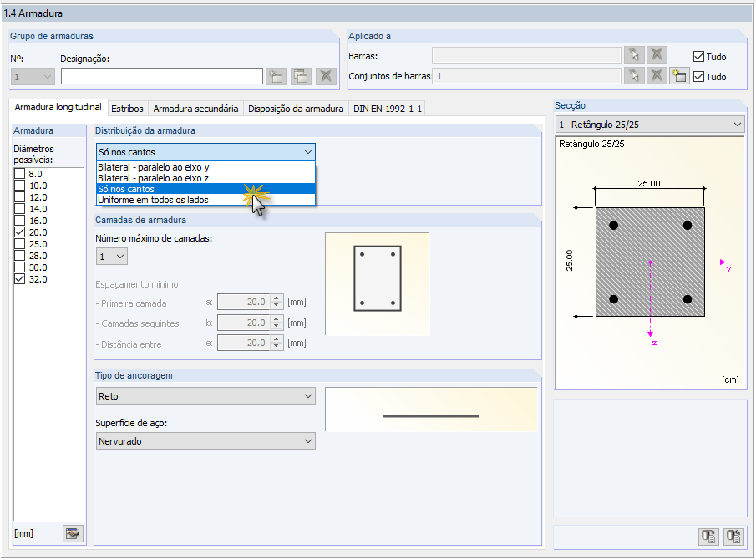Click Conjuntos de barras input field
756x560 pixels.
(526, 76)
